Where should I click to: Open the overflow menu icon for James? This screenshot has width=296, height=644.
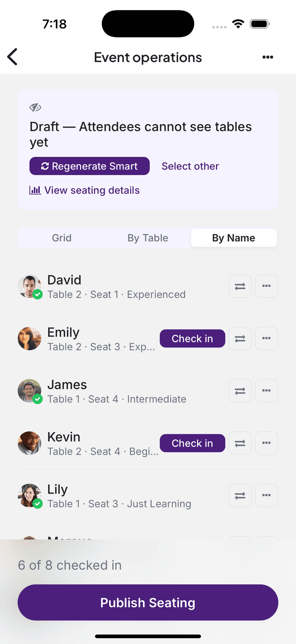coord(266,391)
